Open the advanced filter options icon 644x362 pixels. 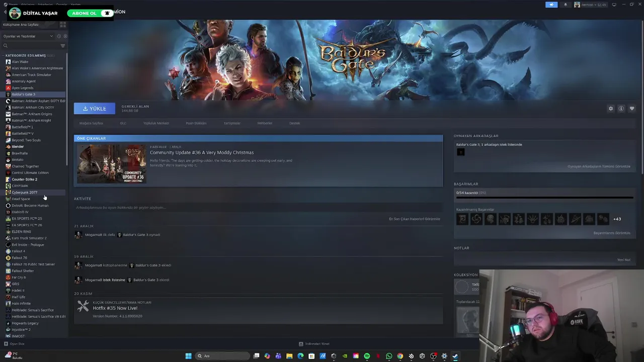pos(63,46)
